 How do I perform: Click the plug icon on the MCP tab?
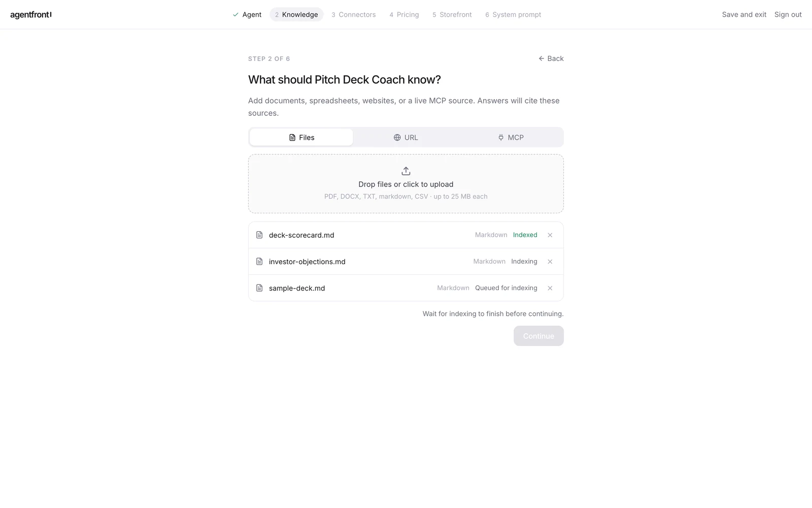tap(501, 138)
